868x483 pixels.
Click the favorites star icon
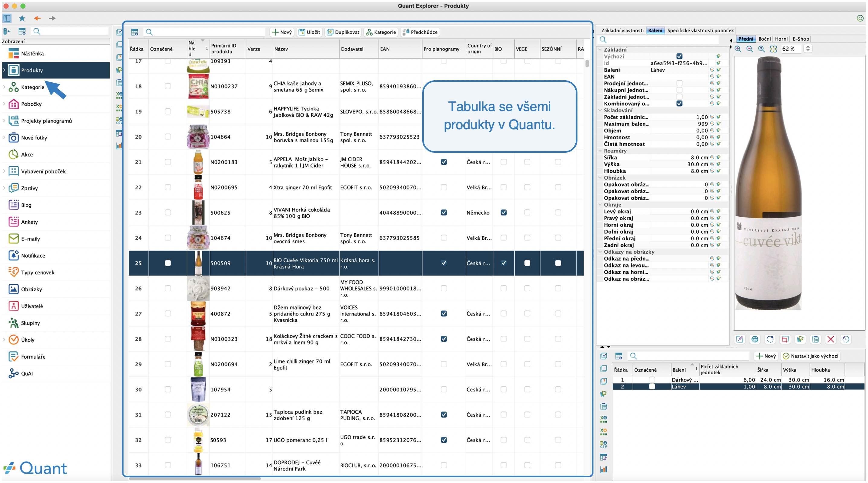click(x=22, y=18)
